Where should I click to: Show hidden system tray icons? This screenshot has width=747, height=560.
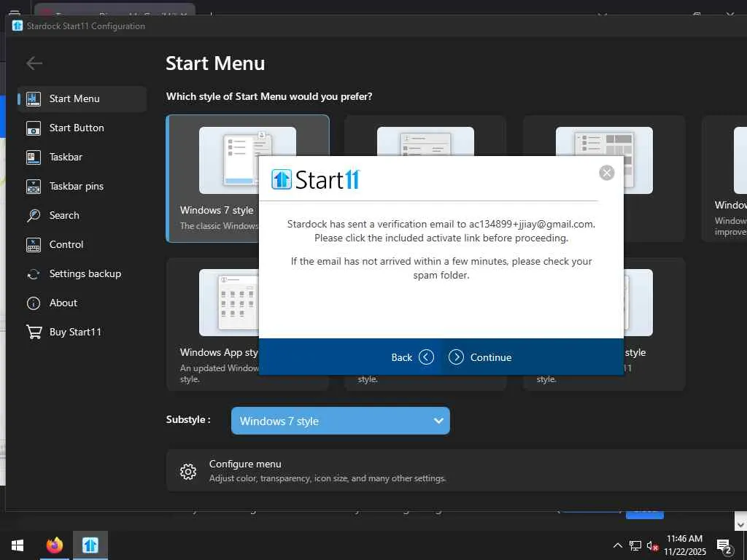pyautogui.click(x=617, y=545)
